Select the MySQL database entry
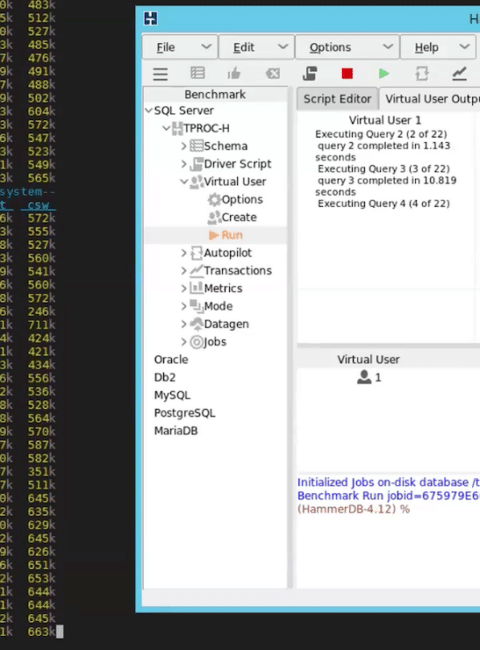 pos(172,395)
